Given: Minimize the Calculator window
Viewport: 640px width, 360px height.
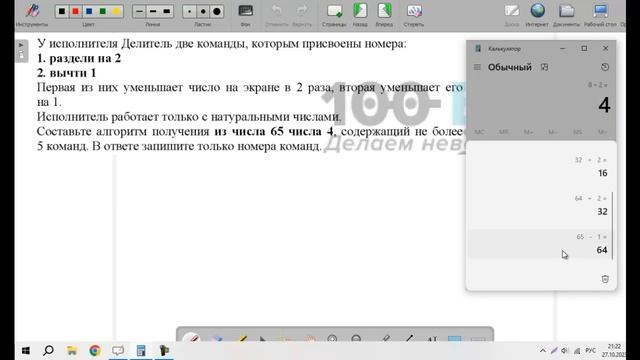Looking at the screenshot, I should [x=562, y=48].
